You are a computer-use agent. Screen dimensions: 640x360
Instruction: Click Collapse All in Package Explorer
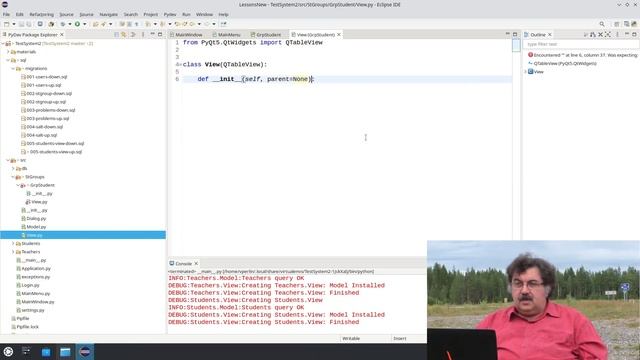click(x=116, y=35)
